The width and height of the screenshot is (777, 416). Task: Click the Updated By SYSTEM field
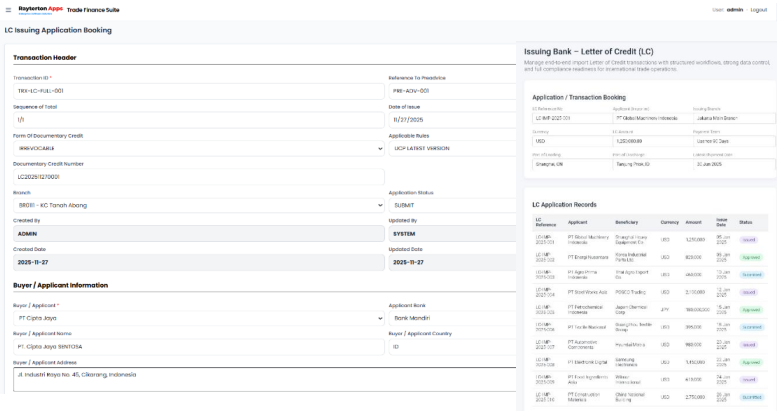[x=452, y=234]
